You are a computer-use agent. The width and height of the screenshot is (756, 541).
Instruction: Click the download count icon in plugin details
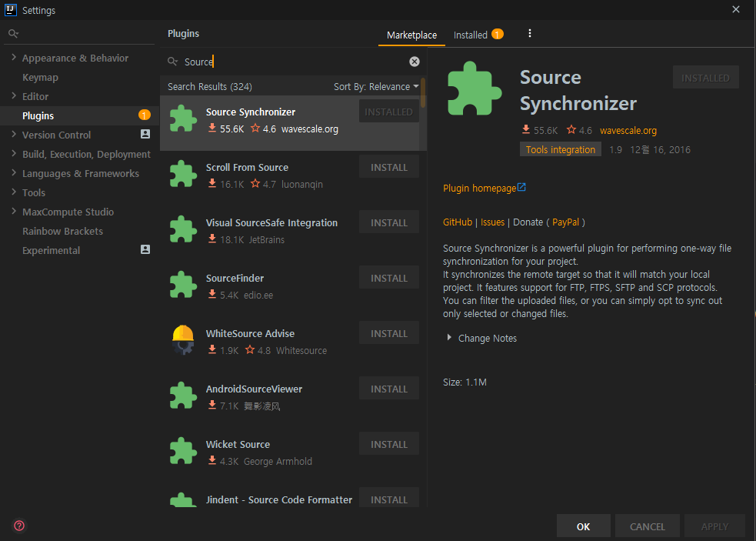(526, 129)
